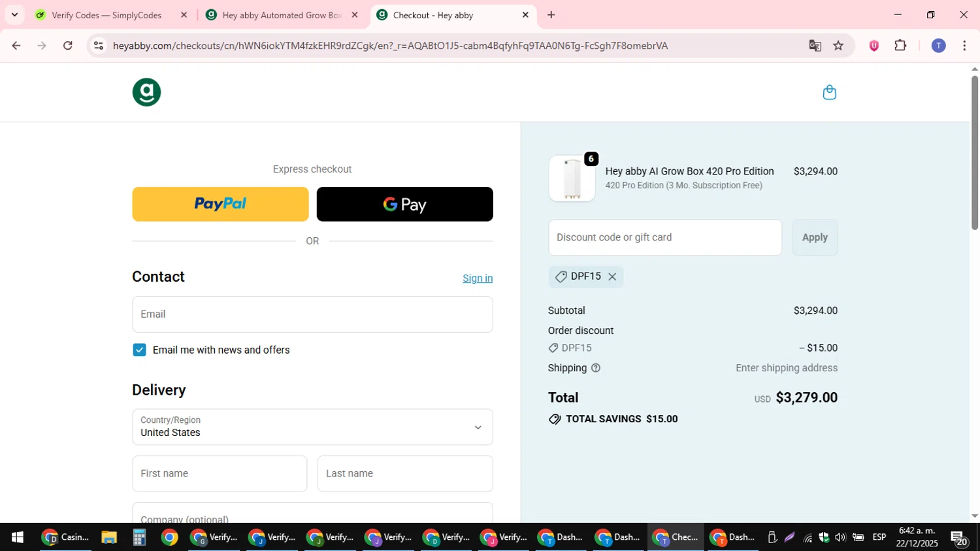Close the Verify Codes SimplyCodes tab
Image resolution: width=980 pixels, height=551 pixels.
coord(184,15)
